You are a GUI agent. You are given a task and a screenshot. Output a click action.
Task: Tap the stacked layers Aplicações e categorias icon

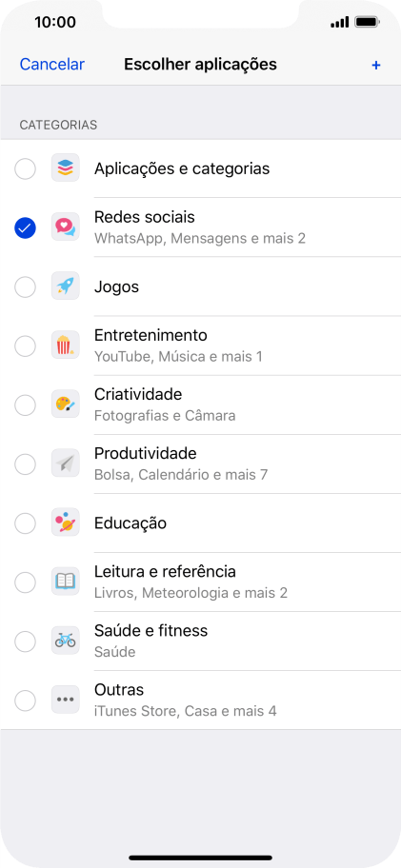[66, 168]
